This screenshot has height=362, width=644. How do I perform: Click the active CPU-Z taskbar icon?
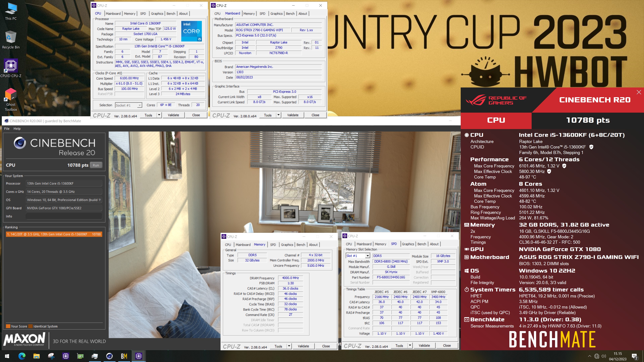[x=139, y=356]
